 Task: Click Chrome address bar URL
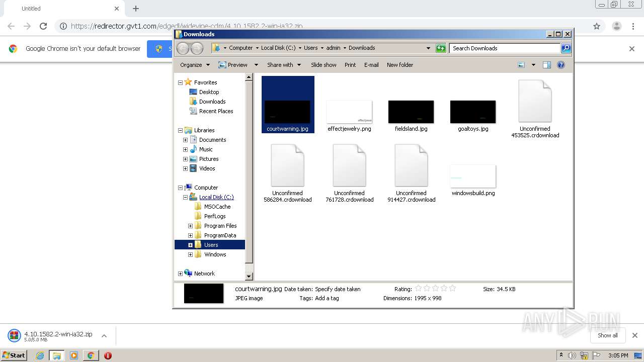[186, 26]
